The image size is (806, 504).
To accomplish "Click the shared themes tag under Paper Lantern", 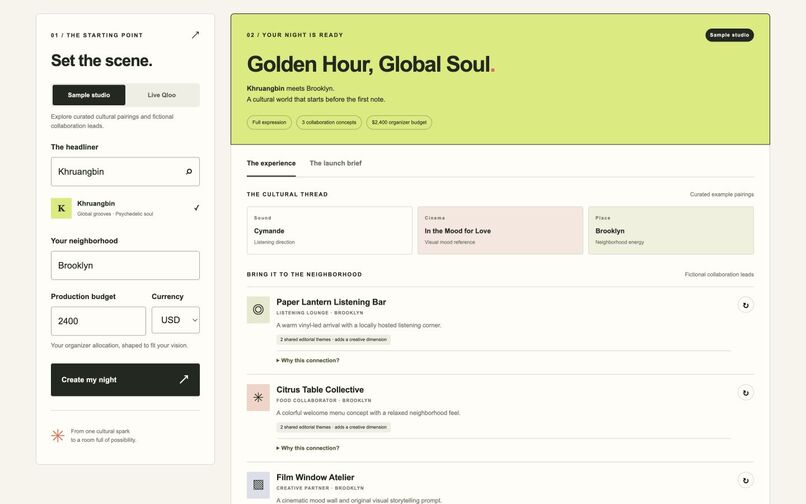I will pos(333,339).
